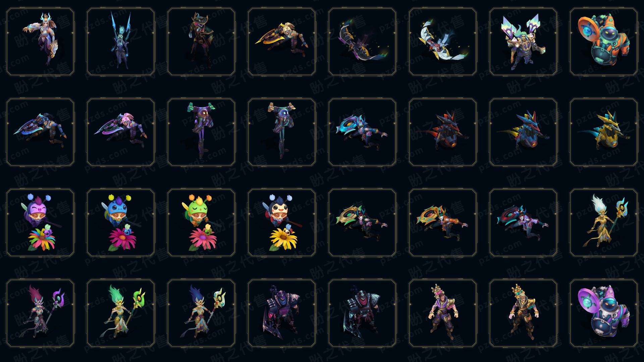Select the horned goddess skin in first tile
644x362 pixels.
click(x=40, y=42)
